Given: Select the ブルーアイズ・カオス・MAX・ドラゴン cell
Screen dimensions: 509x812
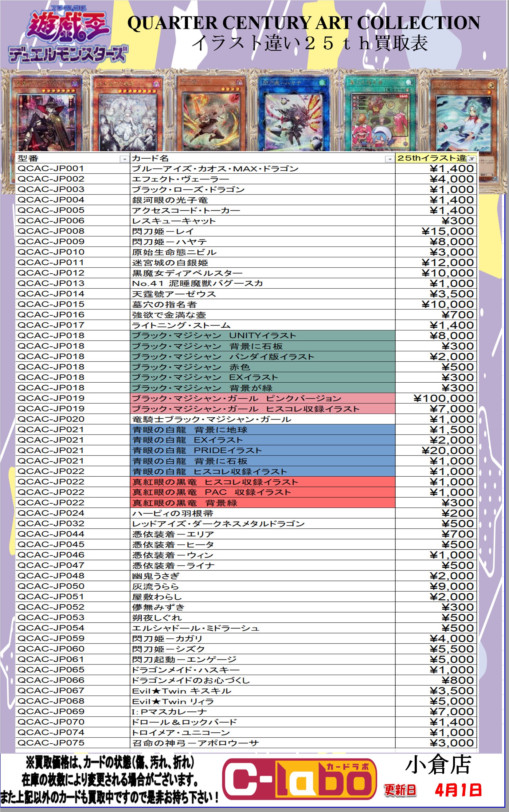Looking at the screenshot, I should tap(263, 169).
